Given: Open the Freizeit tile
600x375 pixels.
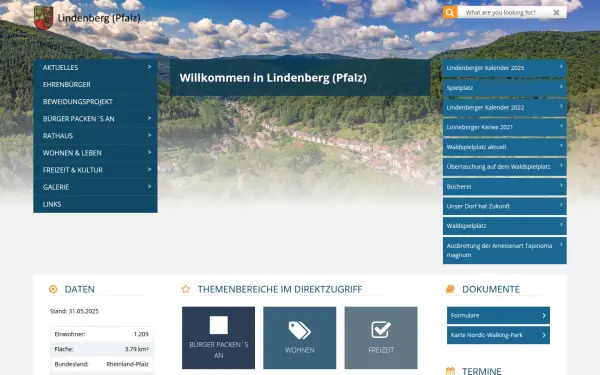Looking at the screenshot, I should [381, 338].
